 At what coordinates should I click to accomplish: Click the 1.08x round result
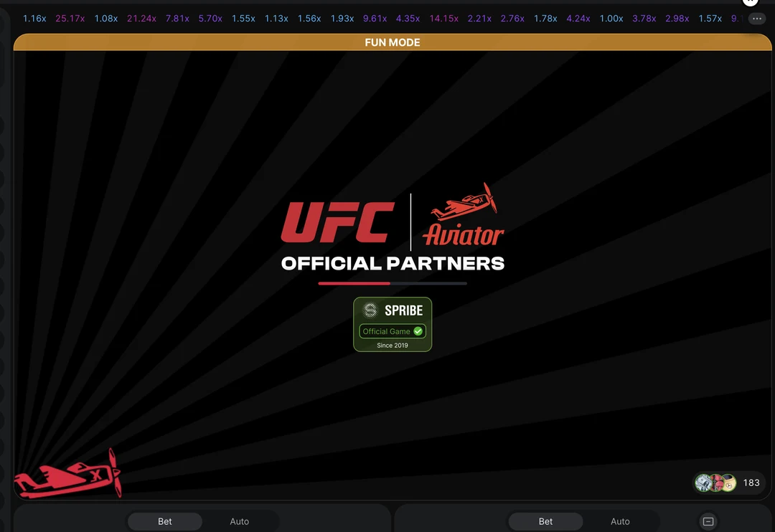coord(106,19)
